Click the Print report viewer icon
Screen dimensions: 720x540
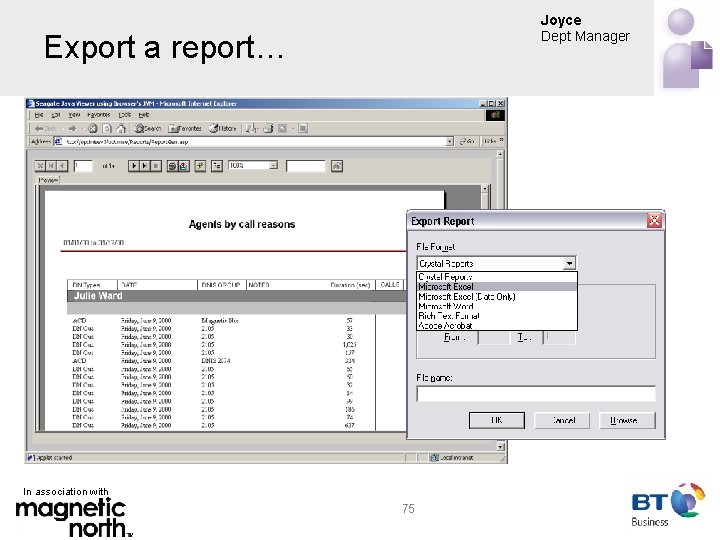[x=172, y=166]
